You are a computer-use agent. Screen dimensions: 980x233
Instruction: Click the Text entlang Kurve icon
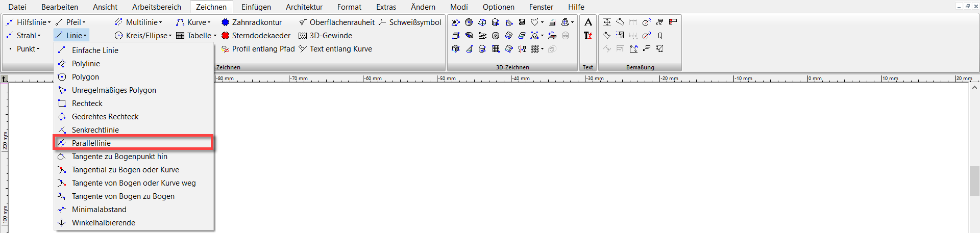coord(303,49)
